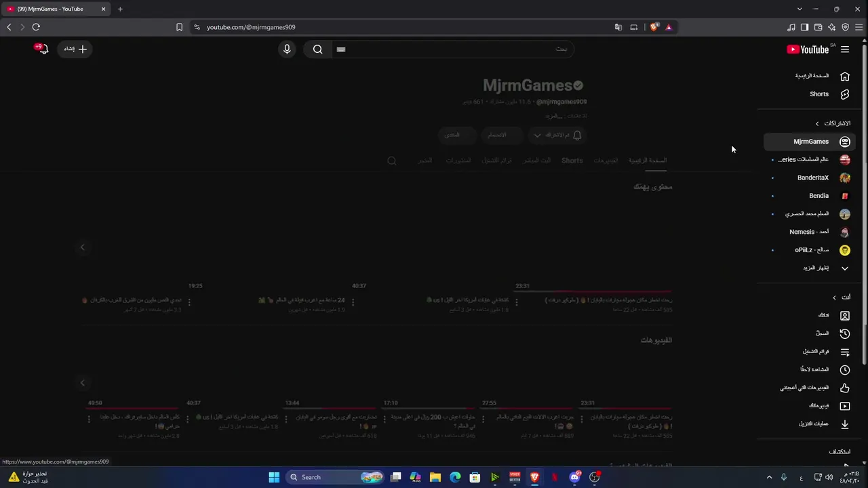Viewport: 868px width, 488px height.
Task: Open the on-screen keyboard in the search box
Action: [341, 49]
